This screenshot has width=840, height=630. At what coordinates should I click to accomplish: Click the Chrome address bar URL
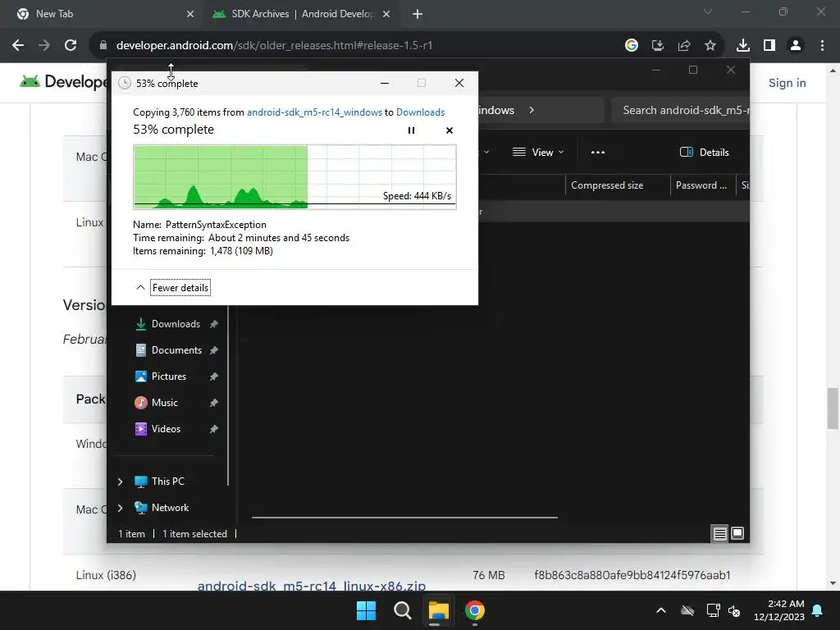click(274, 46)
